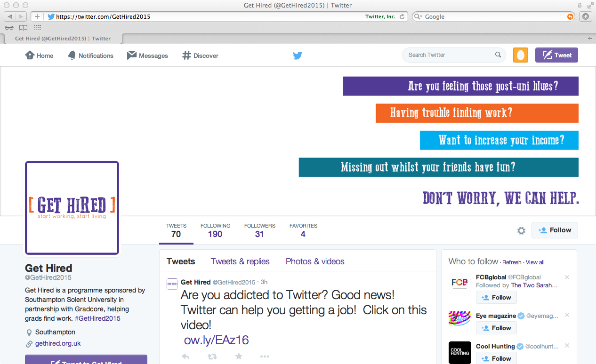Open the Top Sites grid icon
Image resolution: width=596 pixels, height=364 pixels.
pyautogui.click(x=38, y=28)
